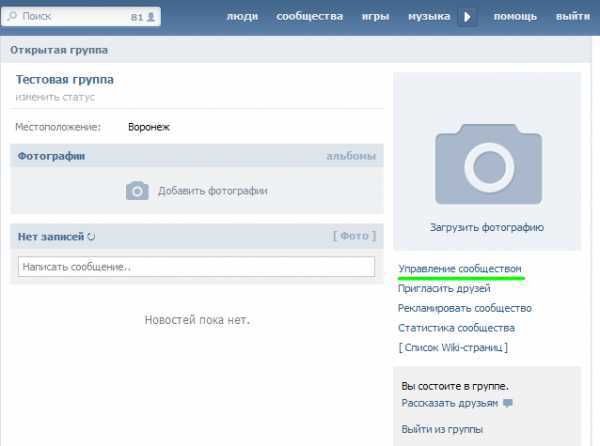The image size is (600, 446).
Task: Open альбомы link
Action: tap(351, 156)
